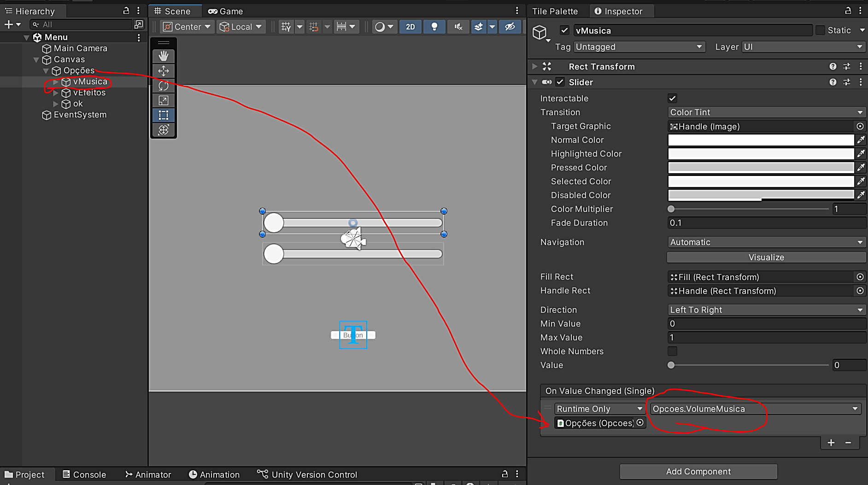The image size is (868, 485).
Task: Click the Visualize navigation button
Action: (766, 257)
